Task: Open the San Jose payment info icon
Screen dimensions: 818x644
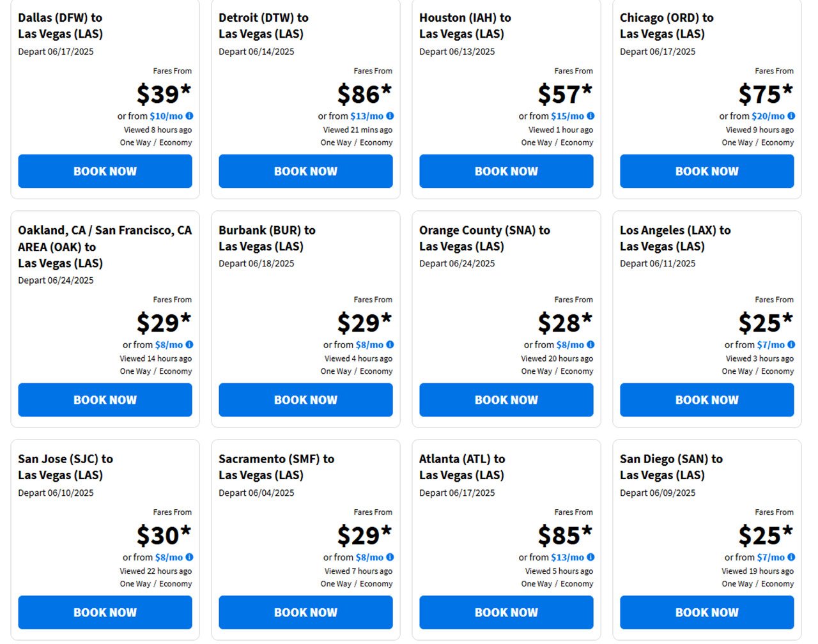Action: point(189,556)
